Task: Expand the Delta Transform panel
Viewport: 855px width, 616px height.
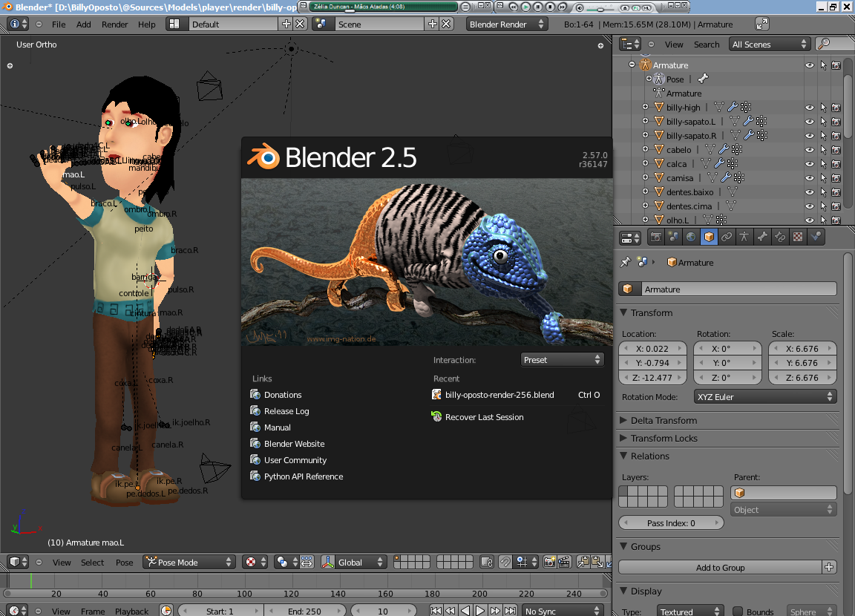Action: click(623, 420)
